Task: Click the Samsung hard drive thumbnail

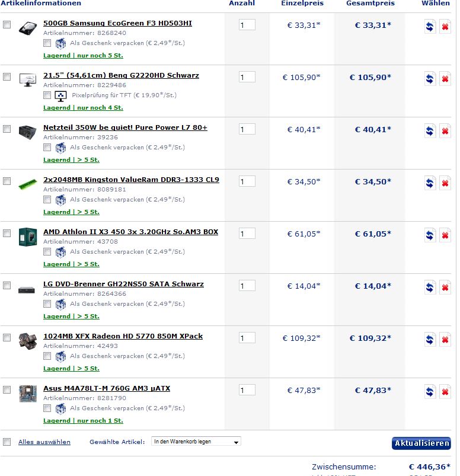Action: (x=27, y=28)
